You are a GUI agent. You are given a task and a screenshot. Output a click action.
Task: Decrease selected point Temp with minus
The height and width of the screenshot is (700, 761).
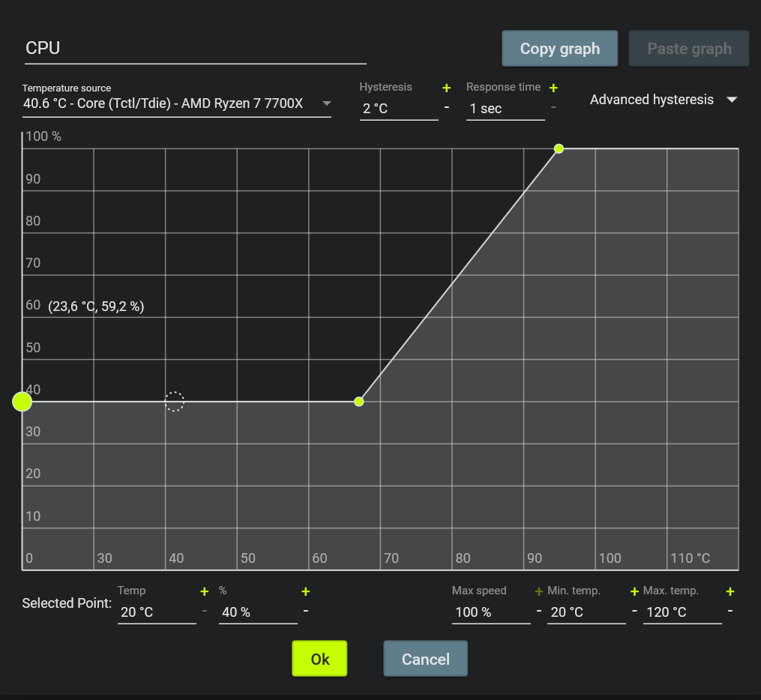205,611
